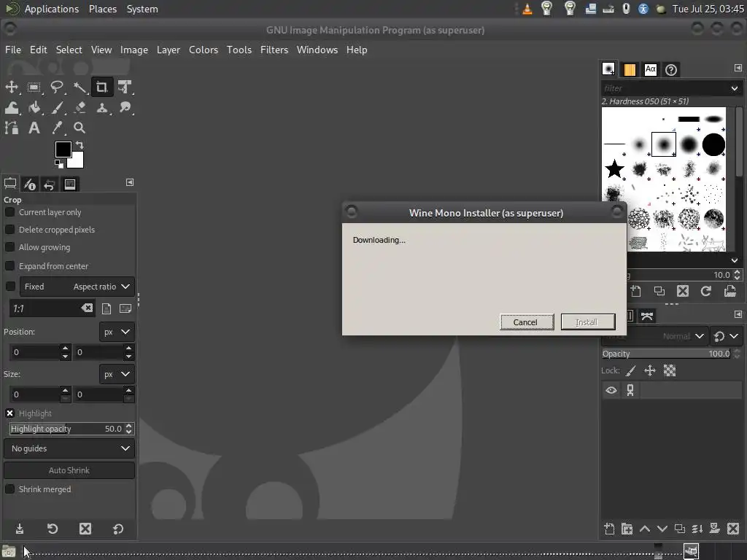Open Position unit px dropdown
The image size is (747, 560).
[x=117, y=332]
